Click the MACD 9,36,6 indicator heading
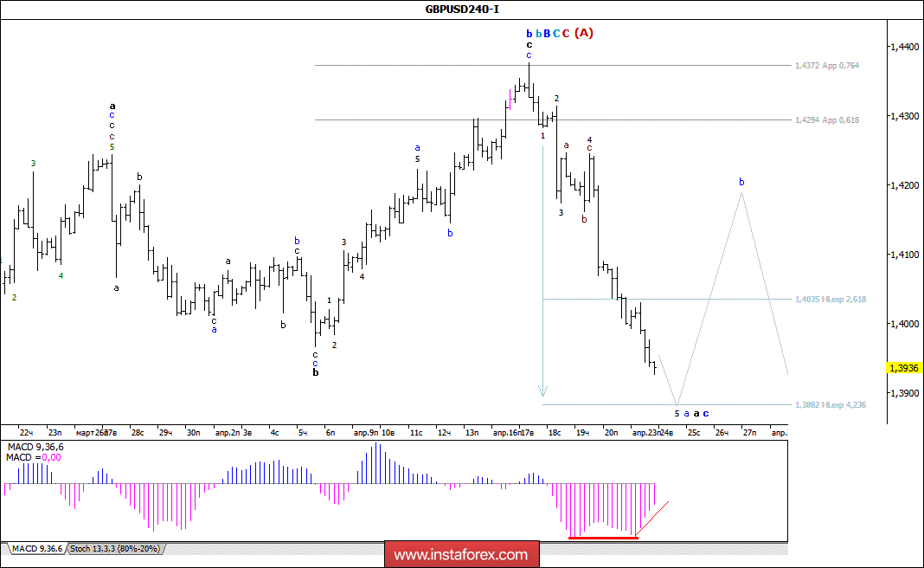The image size is (924, 568). [35, 448]
